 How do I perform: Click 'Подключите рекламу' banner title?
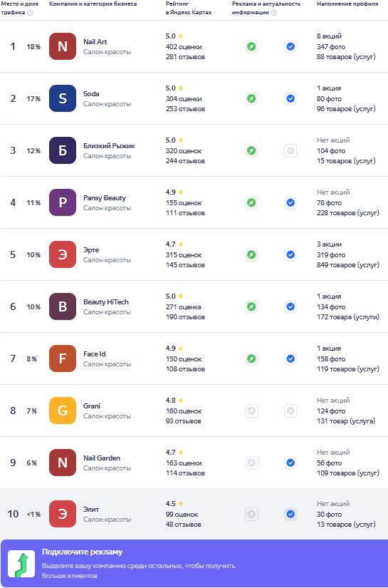click(82, 552)
